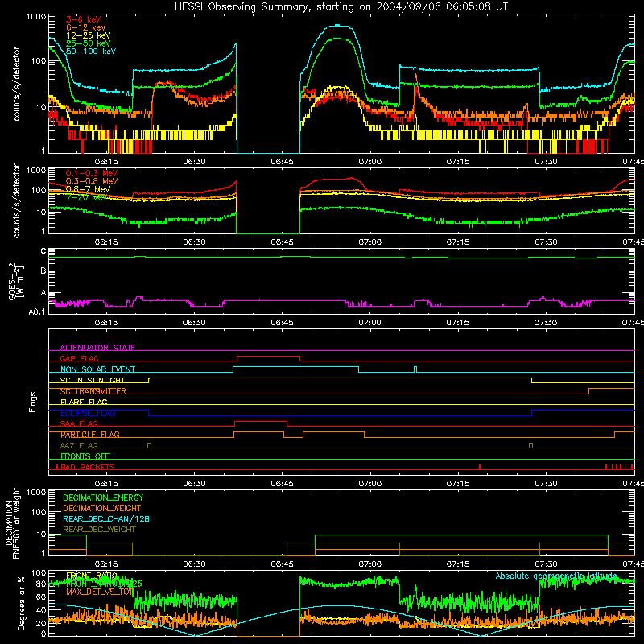Click the DECIMATION_ENERGY legend entry
This screenshot has height=644, width=644.
click(x=103, y=497)
